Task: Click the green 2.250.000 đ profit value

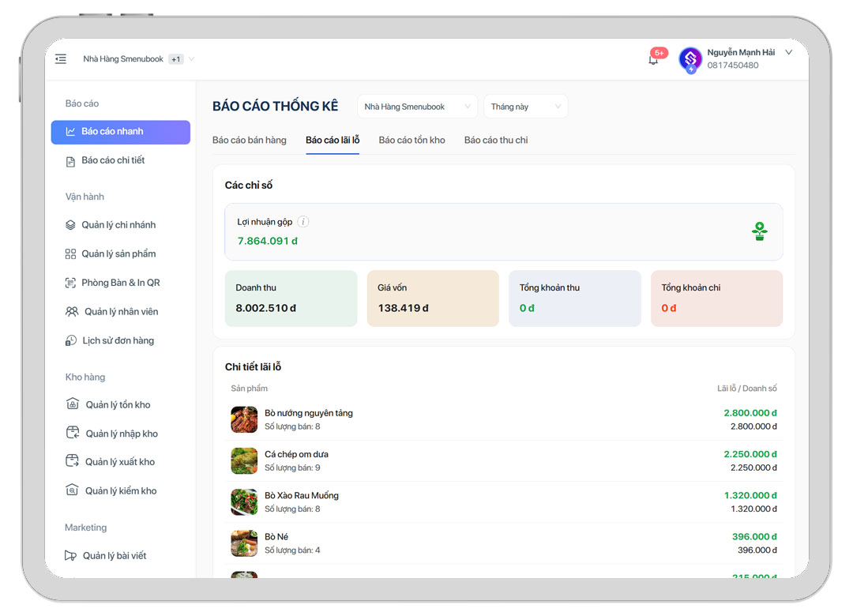Action: (x=750, y=454)
